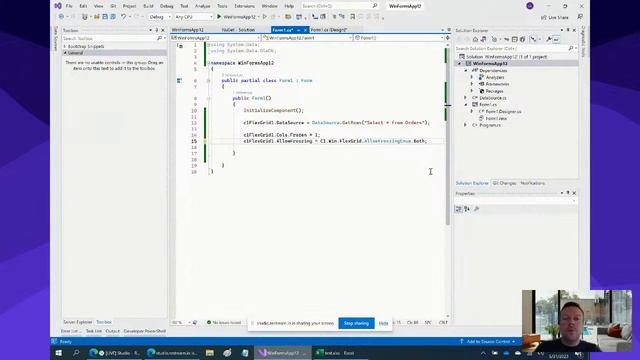Viewport: 640px width, 360px height.
Task: Open the Debug configuration dropdown
Action: click(x=160, y=17)
